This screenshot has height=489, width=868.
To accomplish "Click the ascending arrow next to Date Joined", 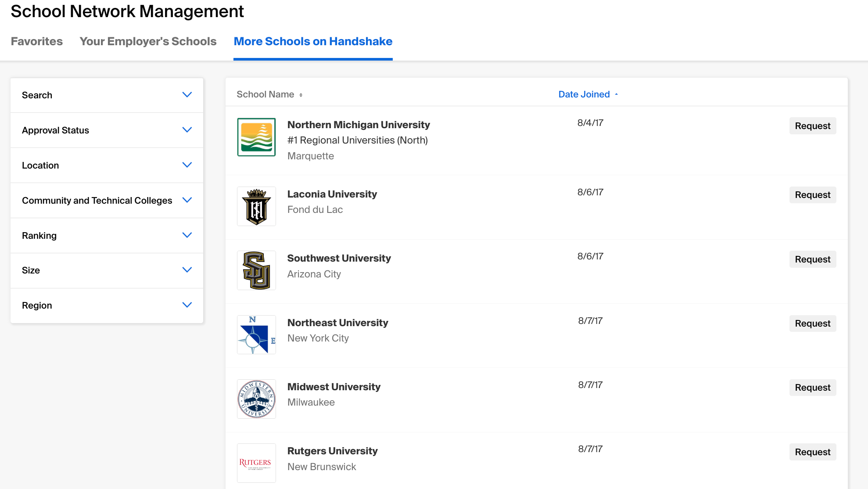I will [x=616, y=94].
